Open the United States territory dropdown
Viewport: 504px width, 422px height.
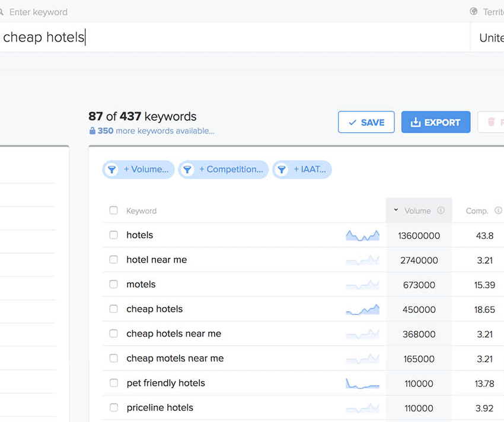click(492, 37)
